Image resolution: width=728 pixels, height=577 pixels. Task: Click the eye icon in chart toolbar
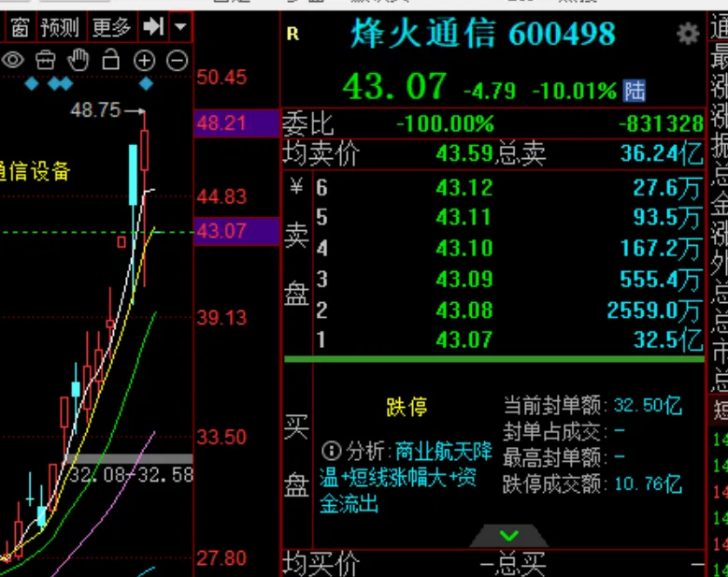tap(12, 61)
